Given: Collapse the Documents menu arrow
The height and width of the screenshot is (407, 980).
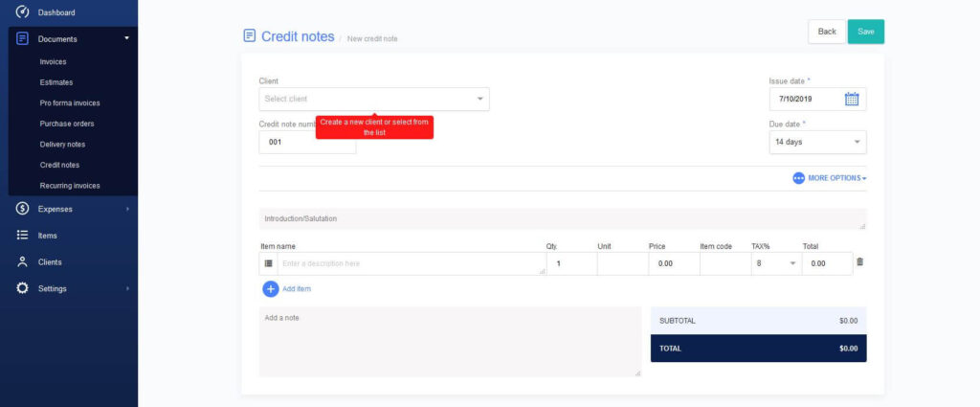Looking at the screenshot, I should tap(127, 38).
